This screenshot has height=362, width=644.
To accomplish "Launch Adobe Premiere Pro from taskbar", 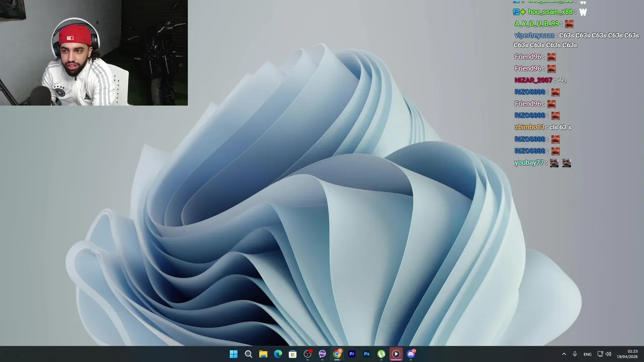I will [x=352, y=354].
